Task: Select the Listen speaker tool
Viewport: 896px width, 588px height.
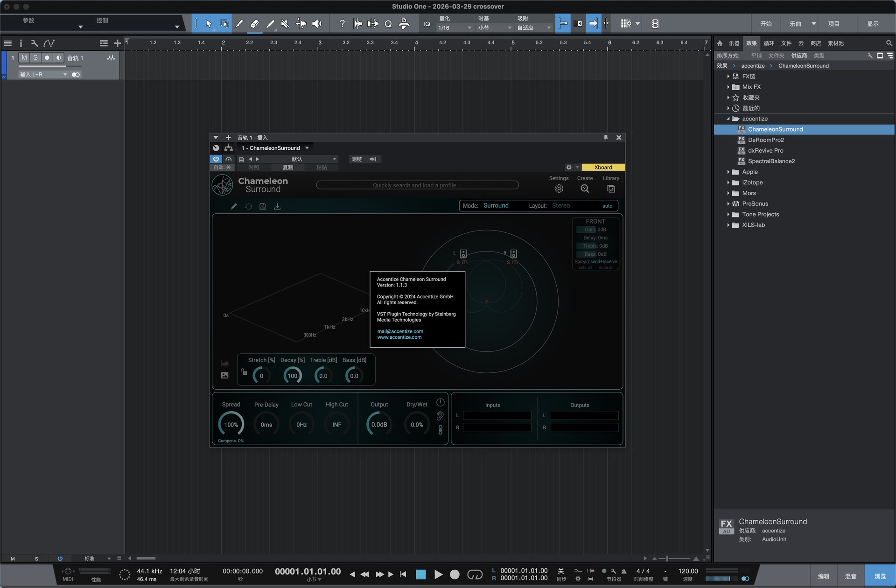Action: point(316,24)
